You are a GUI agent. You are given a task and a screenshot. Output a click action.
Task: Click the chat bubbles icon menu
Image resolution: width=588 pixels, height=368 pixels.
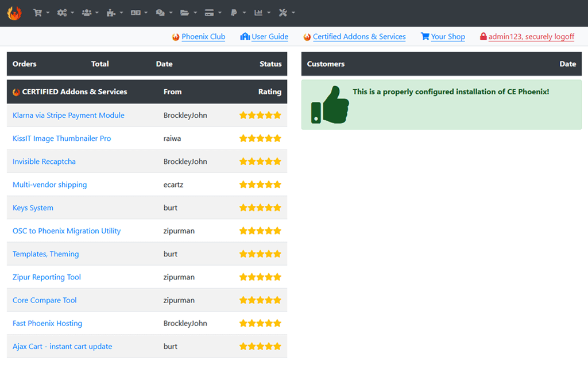164,13
